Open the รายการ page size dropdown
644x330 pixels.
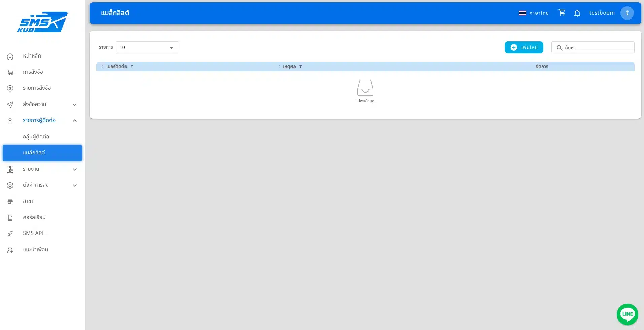click(x=147, y=48)
